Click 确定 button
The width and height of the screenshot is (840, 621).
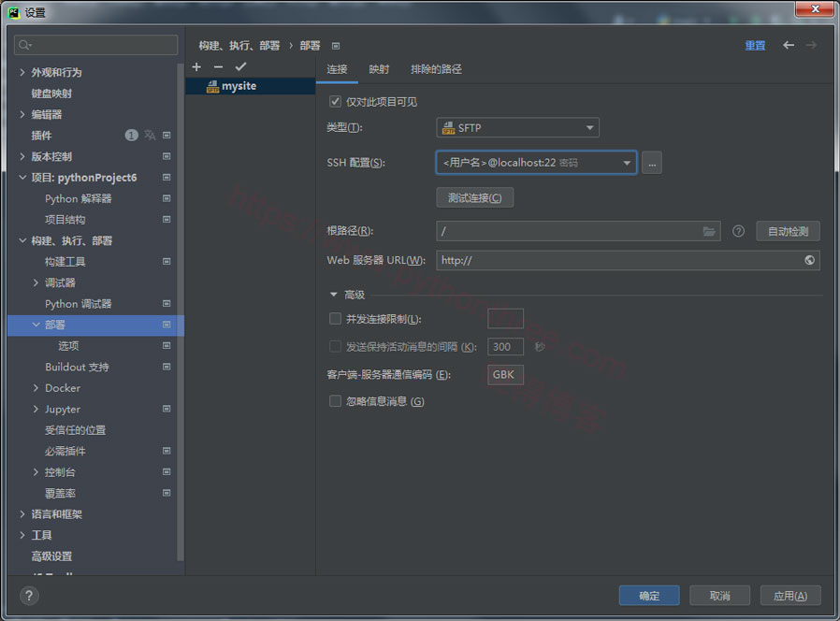(649, 596)
